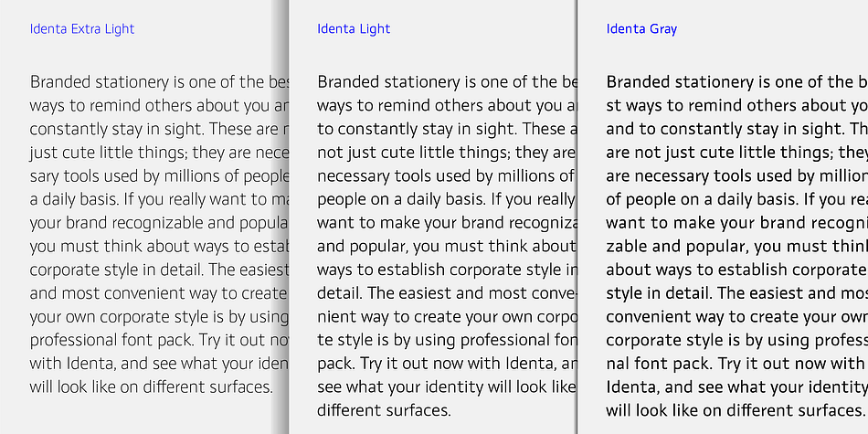Image resolution: width=868 pixels, height=434 pixels.
Task: Click the Identa Light heading
Action: click(354, 29)
